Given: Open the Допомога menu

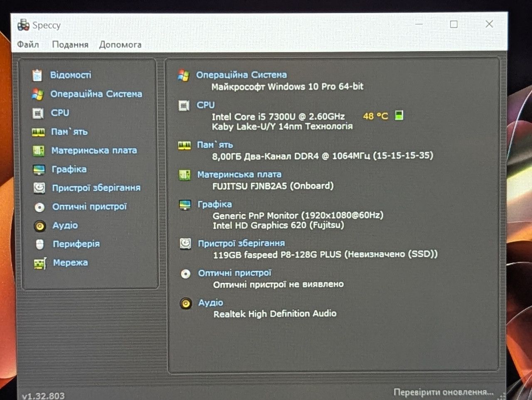Looking at the screenshot, I should [120, 44].
